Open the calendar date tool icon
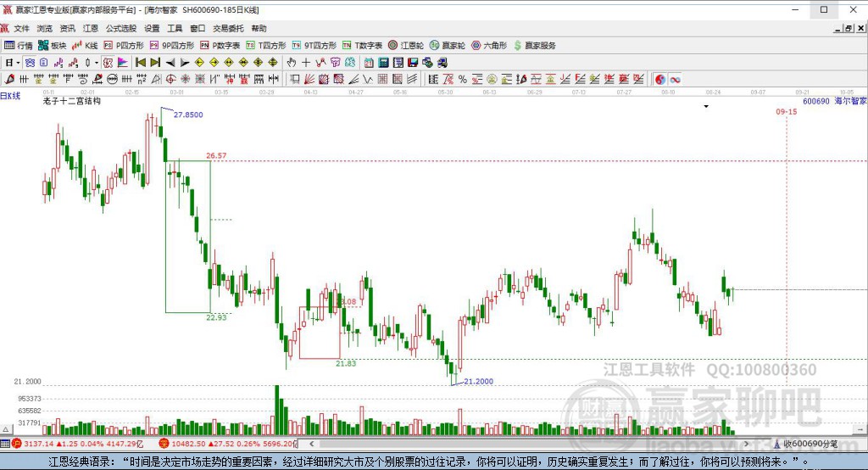The width and height of the screenshot is (868, 470). 369,63
